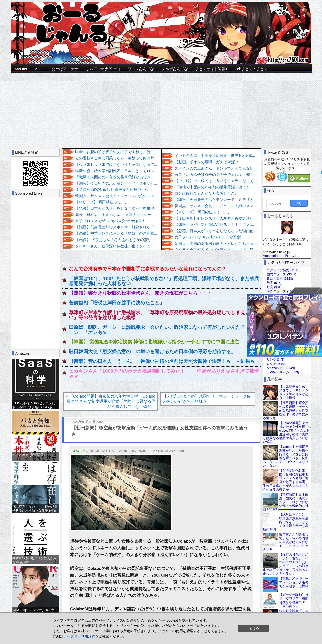
Task: Open recent post 【東京新聞】日本政府、国民に「決意」要求
Action: coord(286,502)
